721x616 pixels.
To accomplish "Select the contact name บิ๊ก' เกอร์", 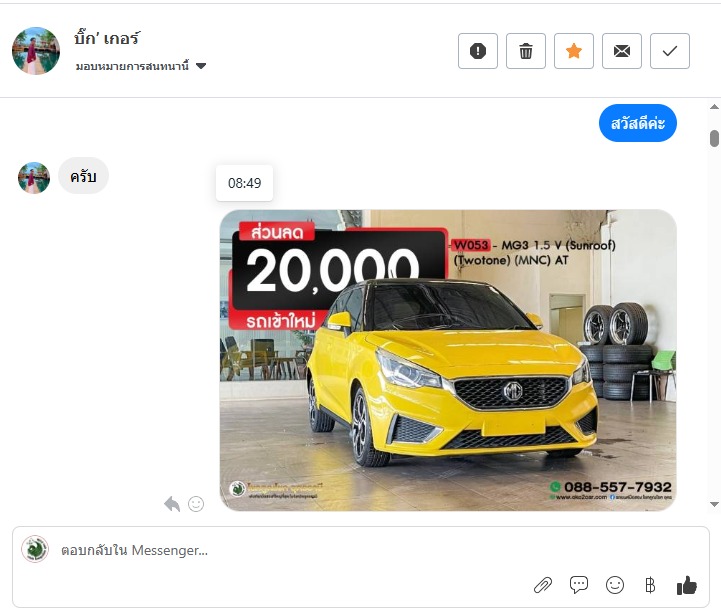I will pos(106,38).
